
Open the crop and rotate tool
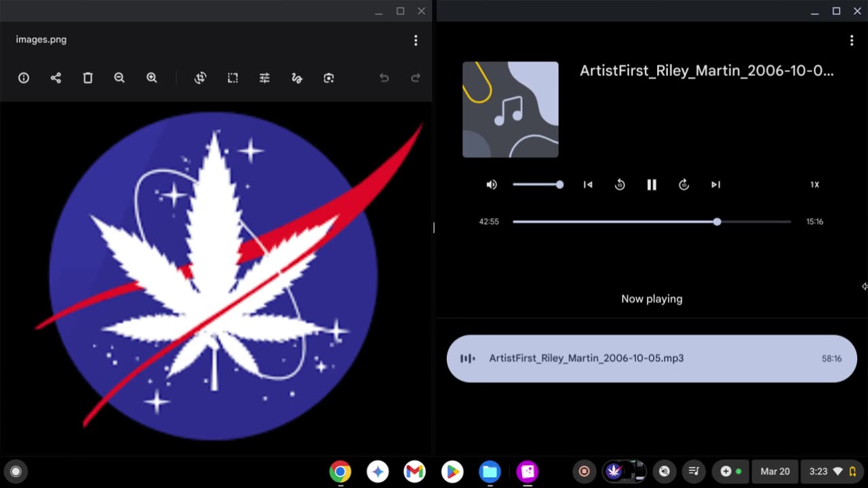click(200, 78)
